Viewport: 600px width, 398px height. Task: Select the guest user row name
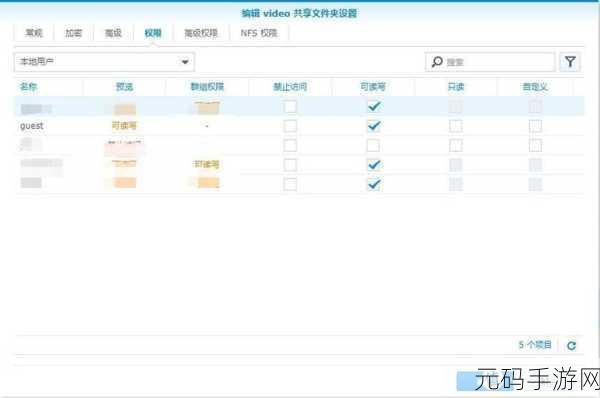click(32, 126)
